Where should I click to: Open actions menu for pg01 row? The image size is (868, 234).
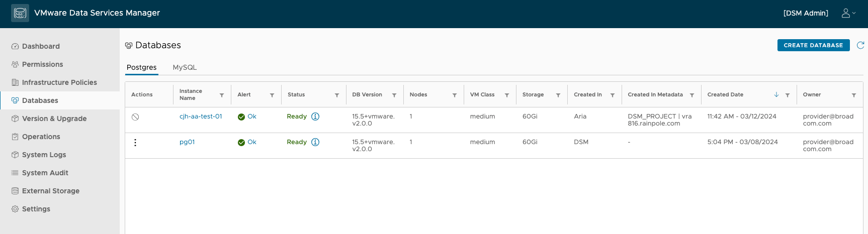[x=135, y=143]
